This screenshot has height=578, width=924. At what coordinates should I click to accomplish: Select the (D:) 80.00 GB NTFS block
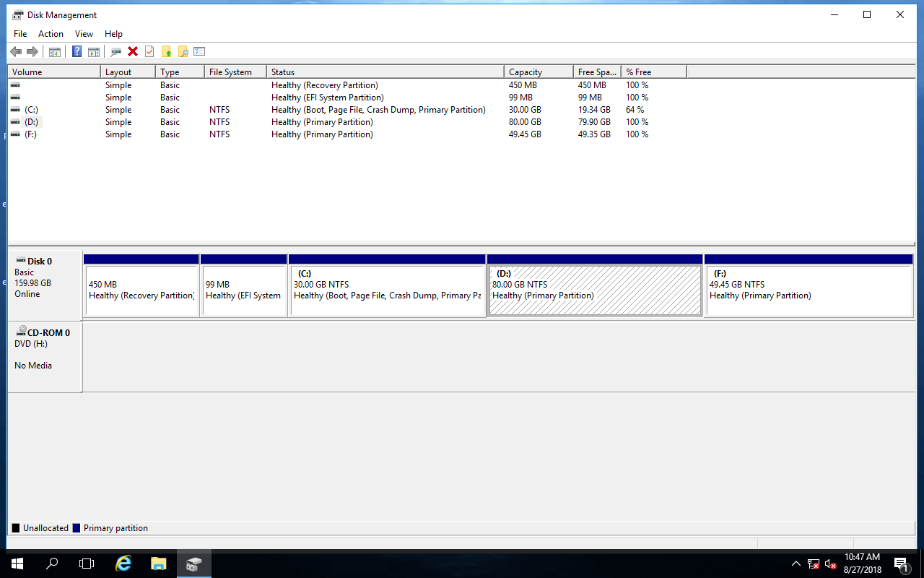[x=595, y=285]
